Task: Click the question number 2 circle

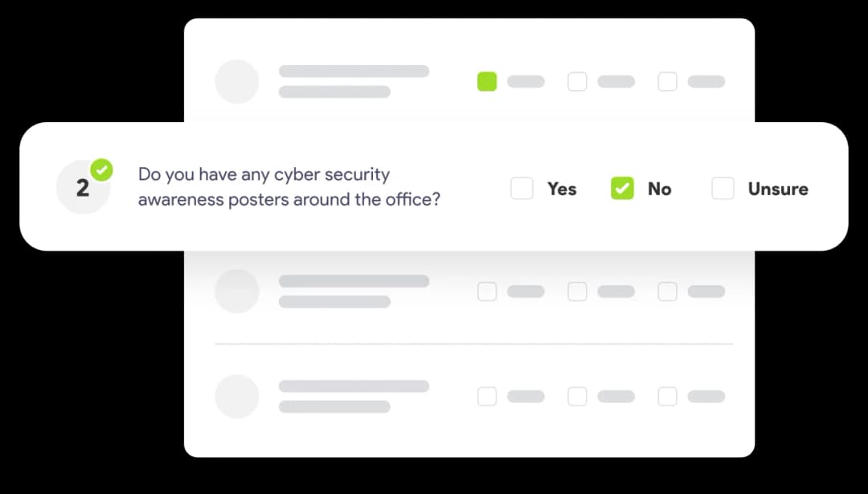Action: pos(83,186)
